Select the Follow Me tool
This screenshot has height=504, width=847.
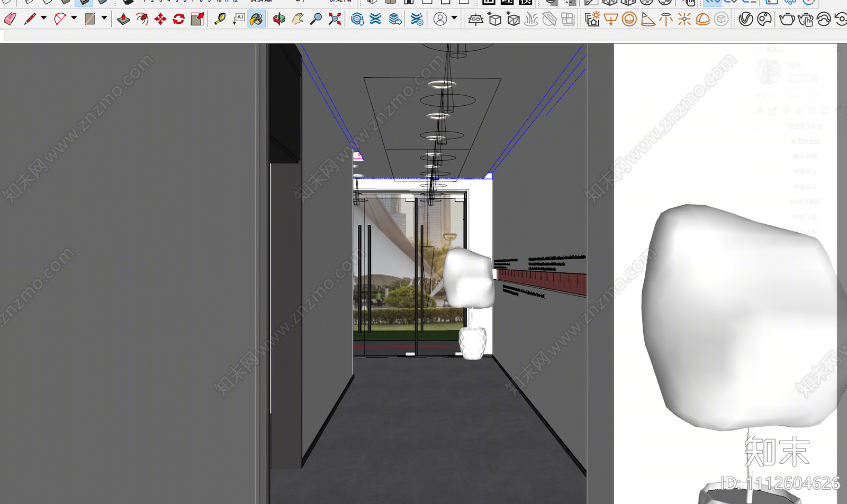(142, 20)
